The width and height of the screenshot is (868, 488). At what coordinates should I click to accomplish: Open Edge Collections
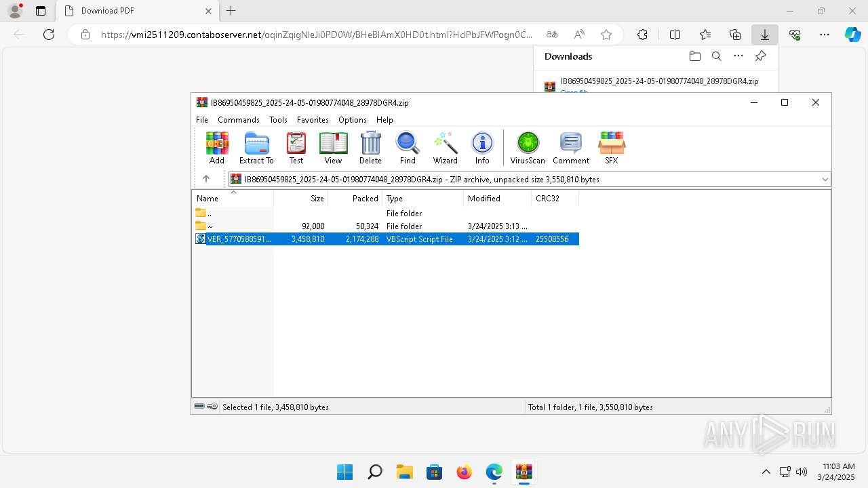(x=735, y=35)
